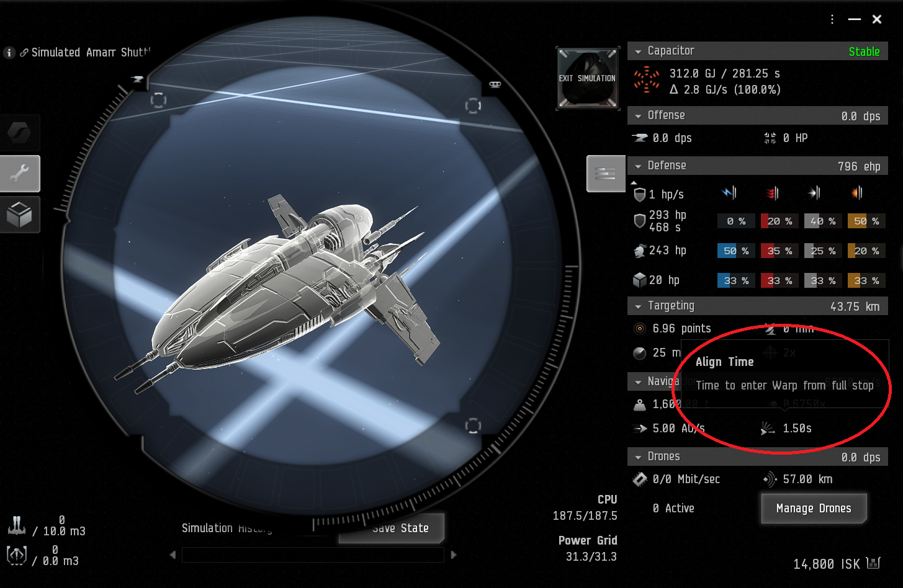Click the capacitor status icon
903x588 pixels.
point(646,81)
